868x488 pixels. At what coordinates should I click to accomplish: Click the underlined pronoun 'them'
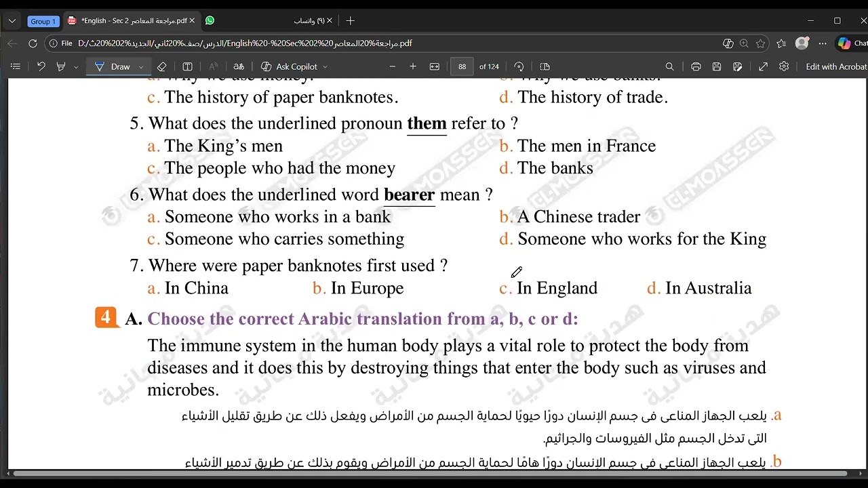pos(427,124)
